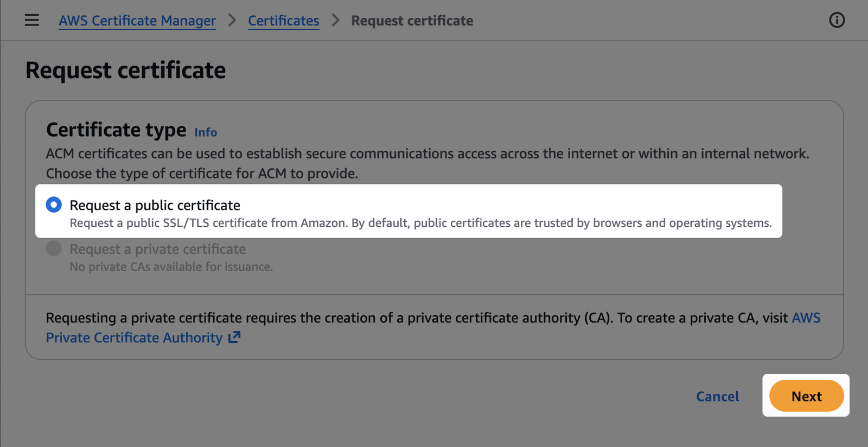Open the hamburger navigation menu
The width and height of the screenshot is (868, 447).
[32, 20]
